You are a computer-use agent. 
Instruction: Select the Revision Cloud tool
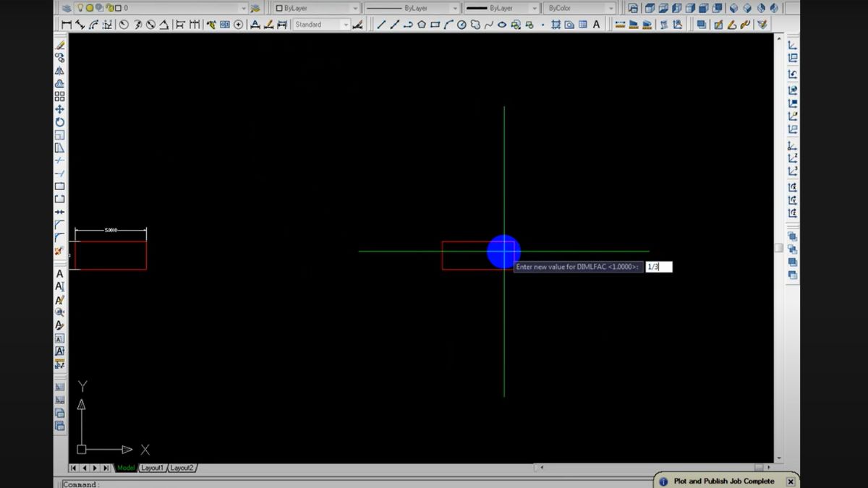tap(475, 25)
